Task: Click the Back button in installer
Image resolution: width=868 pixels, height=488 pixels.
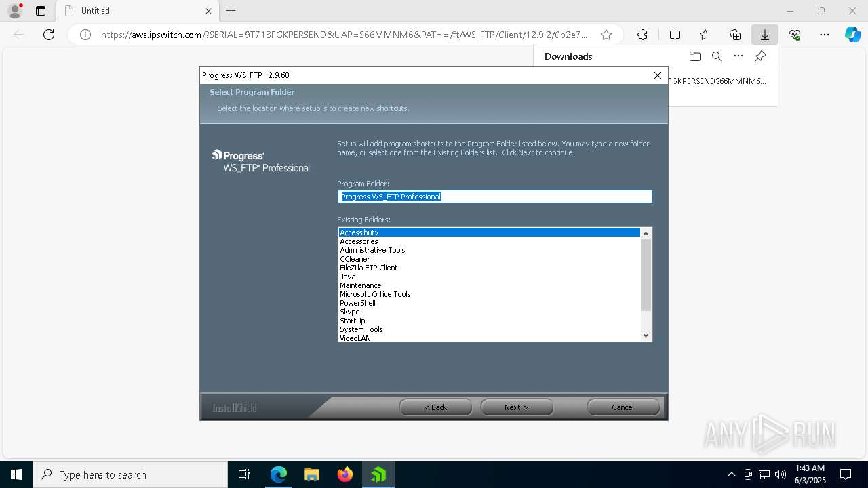Action: point(435,407)
